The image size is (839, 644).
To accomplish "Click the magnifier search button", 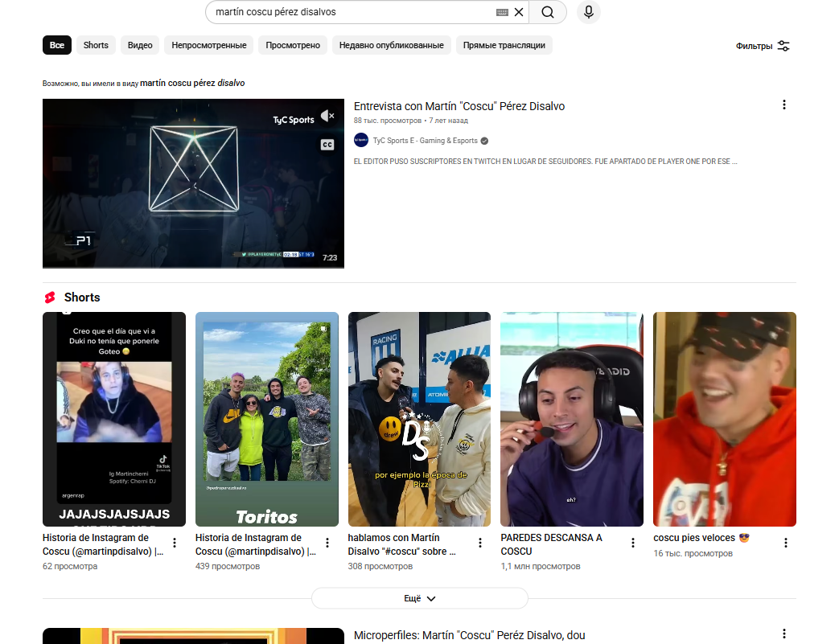I will coord(548,12).
